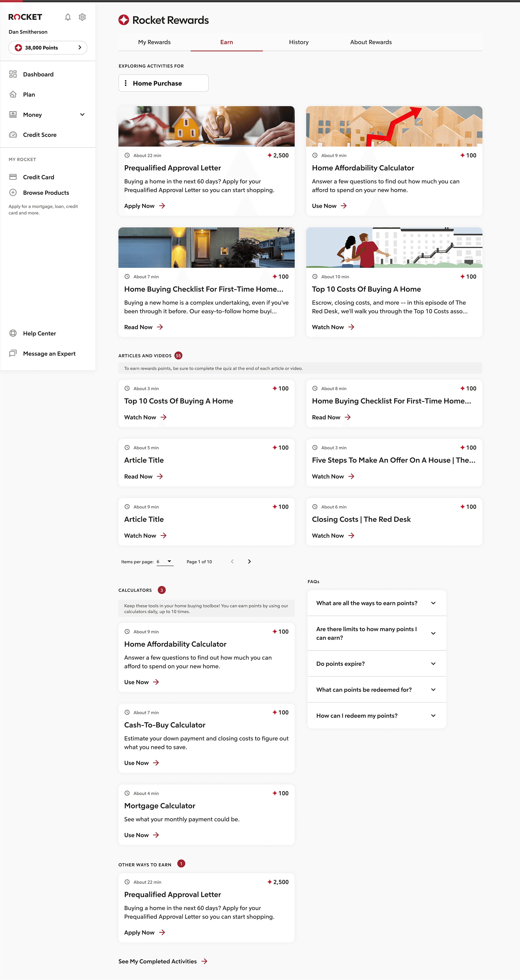
Task: Click the Dashboard grid icon
Action: (x=13, y=74)
